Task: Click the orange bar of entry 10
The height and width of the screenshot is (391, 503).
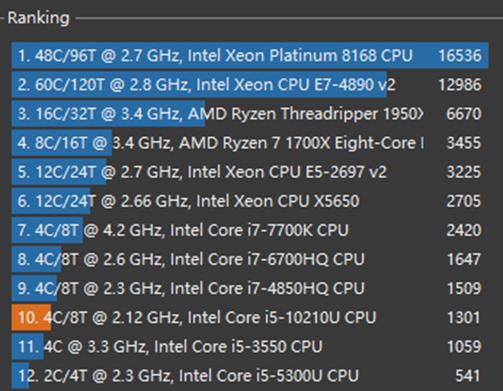Action: pos(31,317)
